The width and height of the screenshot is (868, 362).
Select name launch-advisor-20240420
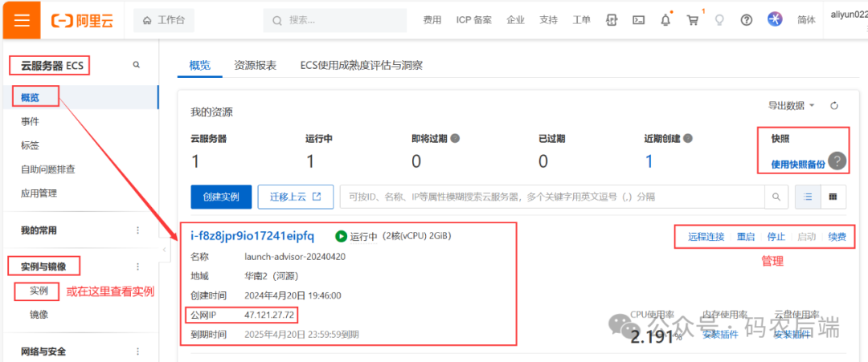point(296,257)
